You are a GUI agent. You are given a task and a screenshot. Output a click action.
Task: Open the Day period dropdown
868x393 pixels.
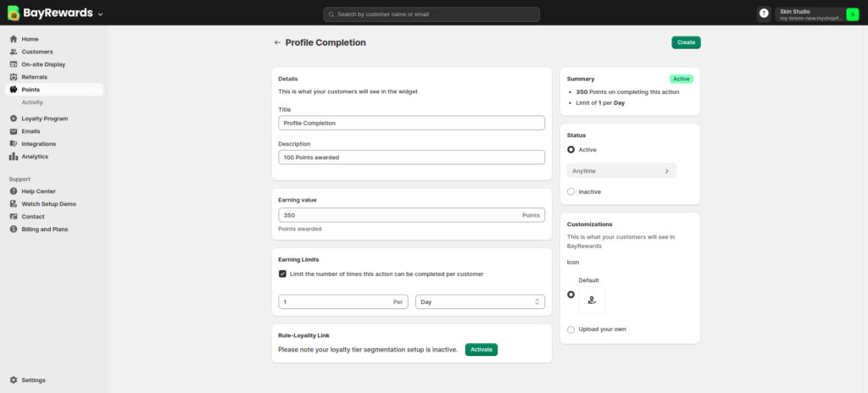tap(480, 302)
